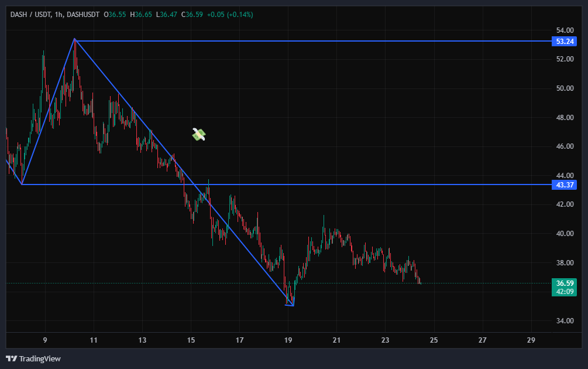The height and width of the screenshot is (369, 588).
Task: Click the last candlestick on the chart
Action: coord(419,282)
